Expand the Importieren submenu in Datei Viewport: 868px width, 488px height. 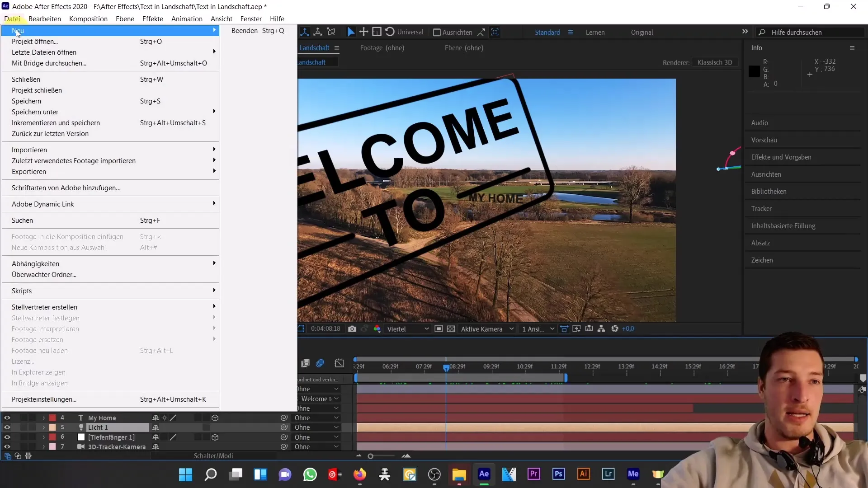click(x=28, y=150)
